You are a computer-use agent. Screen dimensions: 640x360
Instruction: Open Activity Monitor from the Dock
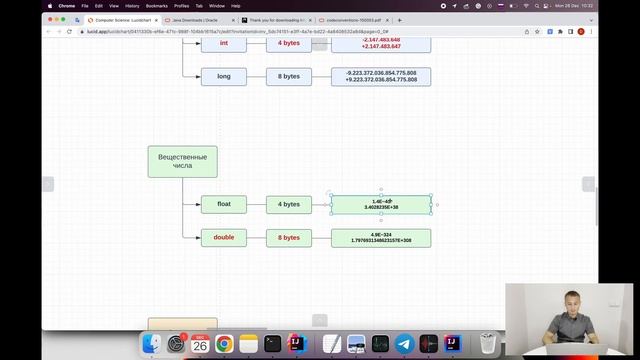click(380, 344)
